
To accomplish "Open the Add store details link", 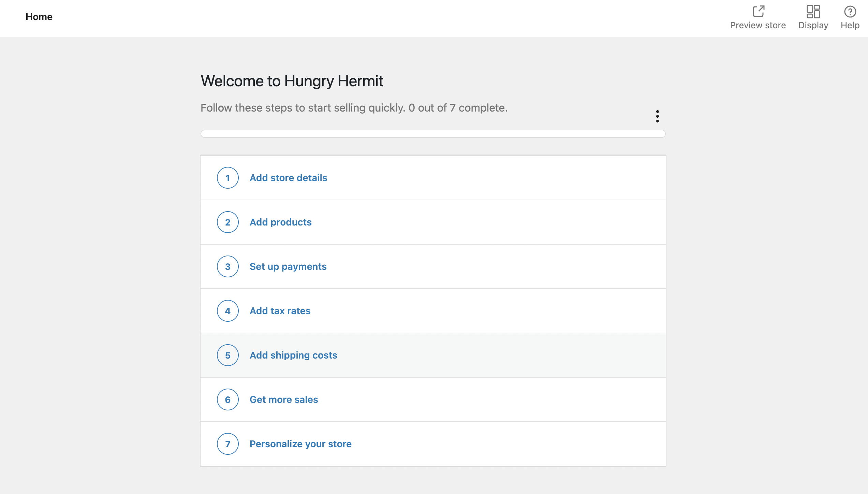I will 288,178.
